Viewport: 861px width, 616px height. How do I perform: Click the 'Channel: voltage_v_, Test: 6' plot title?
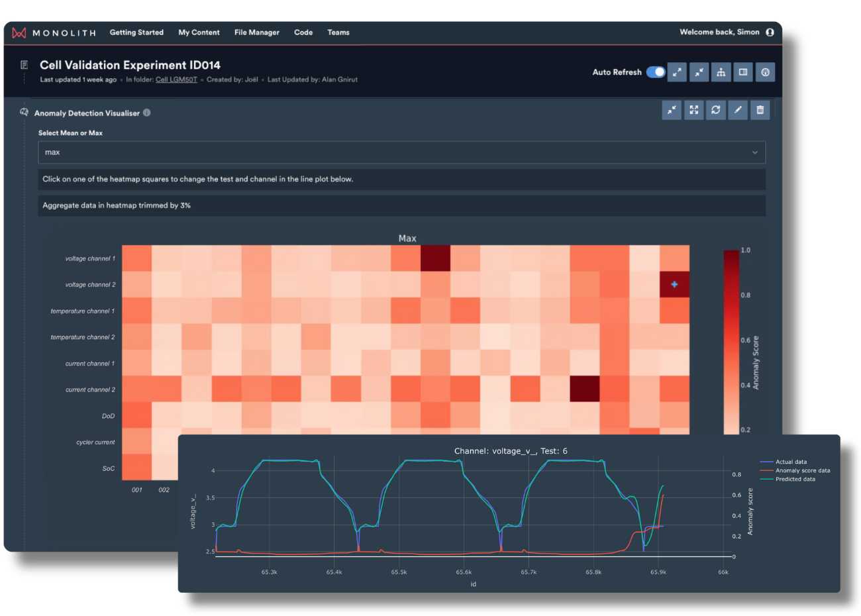[x=511, y=451]
